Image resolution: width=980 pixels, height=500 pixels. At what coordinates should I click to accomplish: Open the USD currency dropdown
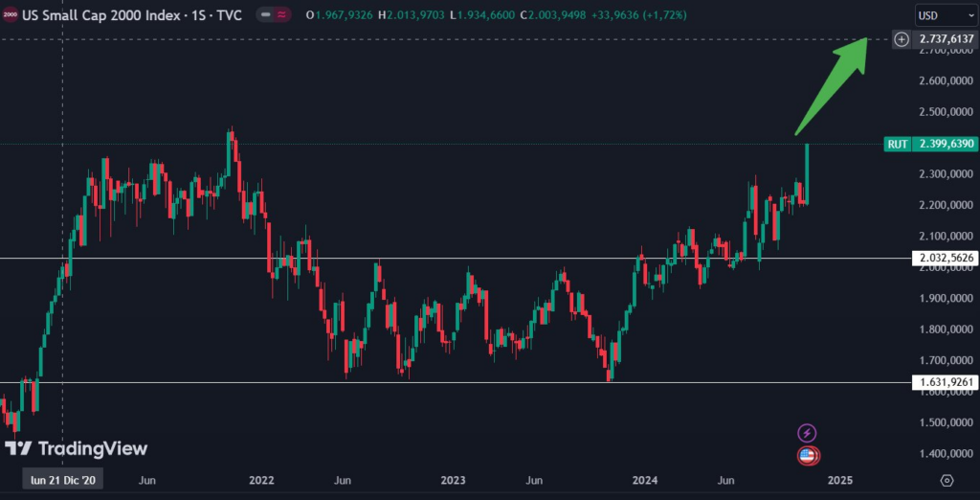(947, 15)
